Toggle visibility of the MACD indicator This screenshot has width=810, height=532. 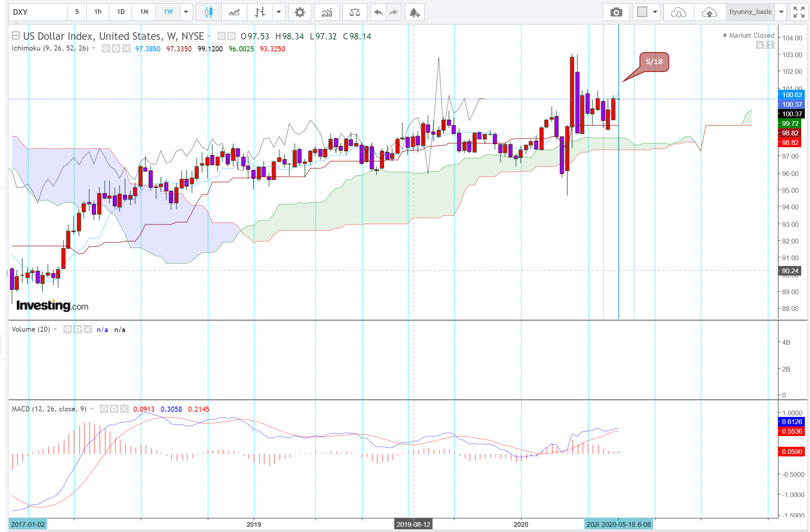(104, 409)
